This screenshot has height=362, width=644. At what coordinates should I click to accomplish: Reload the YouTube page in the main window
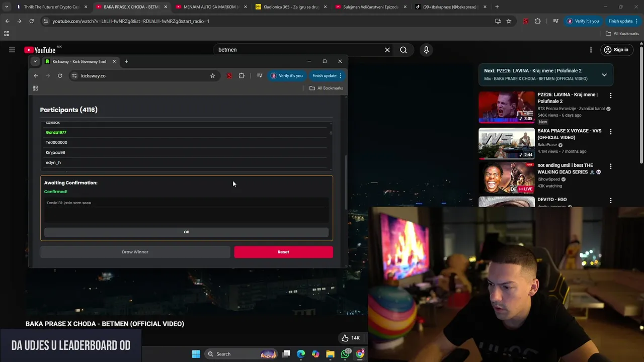tap(31, 21)
